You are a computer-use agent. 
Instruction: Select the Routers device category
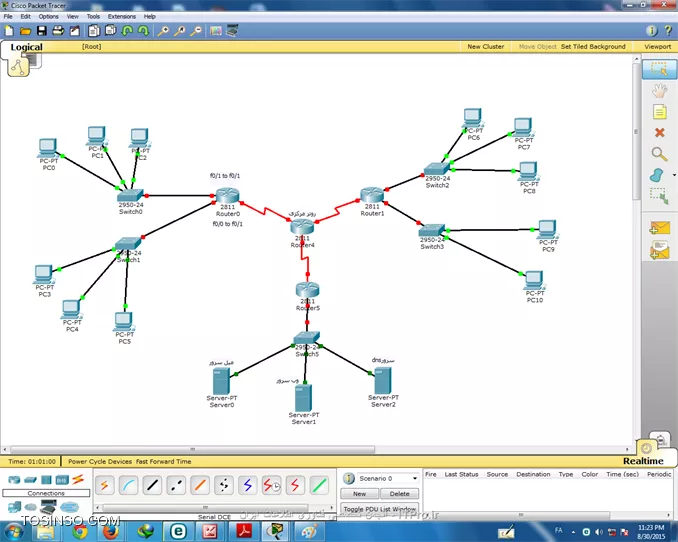tap(14, 480)
